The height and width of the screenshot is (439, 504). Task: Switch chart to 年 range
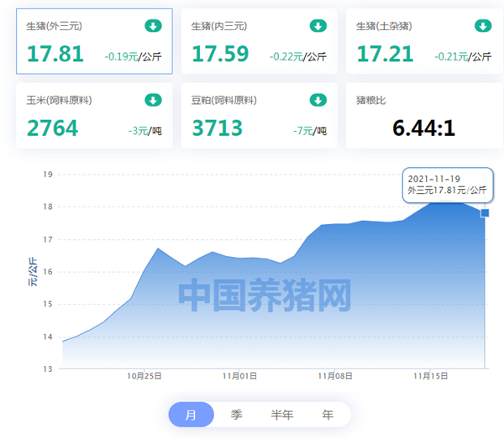[328, 415]
